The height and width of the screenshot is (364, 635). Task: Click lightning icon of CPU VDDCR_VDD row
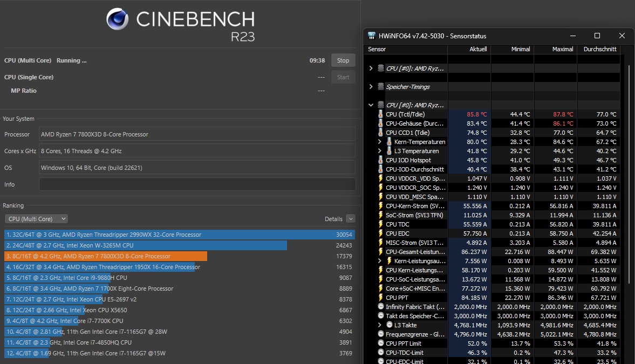pos(381,178)
